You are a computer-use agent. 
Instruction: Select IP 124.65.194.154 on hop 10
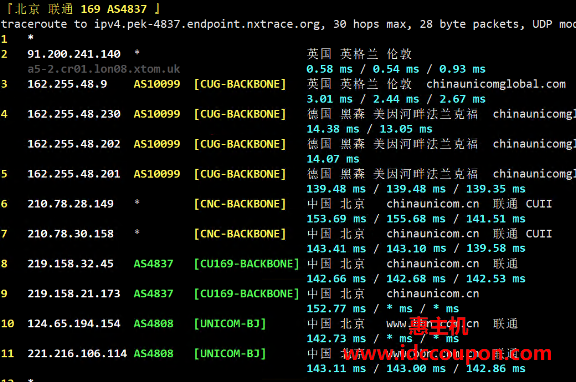coord(74,324)
